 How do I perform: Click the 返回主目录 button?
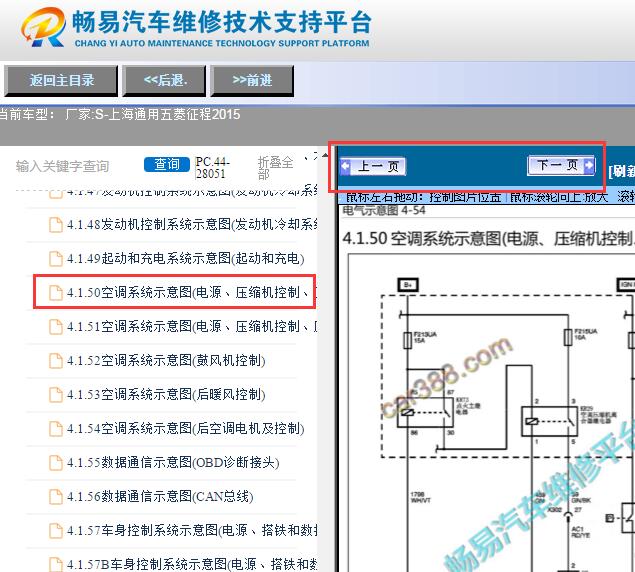point(61,80)
